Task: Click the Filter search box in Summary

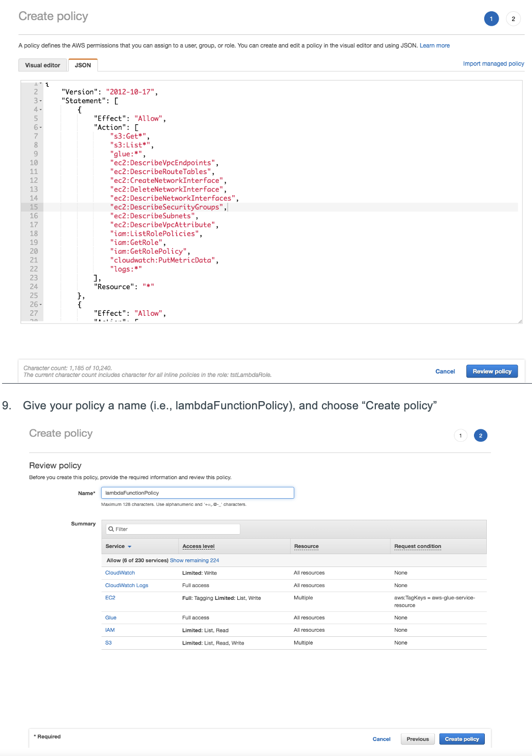Action: [173, 529]
